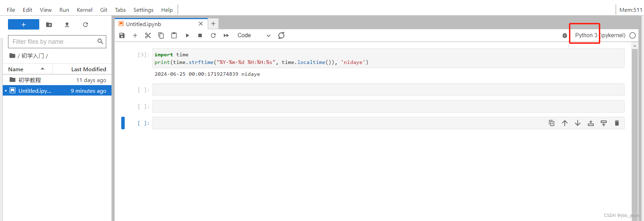This screenshot has height=221, width=644.
Task: Sort files by Name column header
Action: click(x=27, y=69)
